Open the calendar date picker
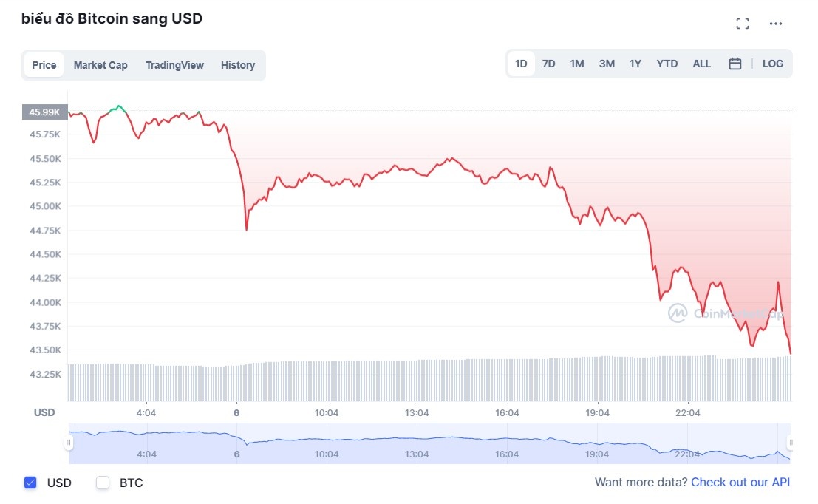This screenshot has height=504, width=818. tap(735, 64)
